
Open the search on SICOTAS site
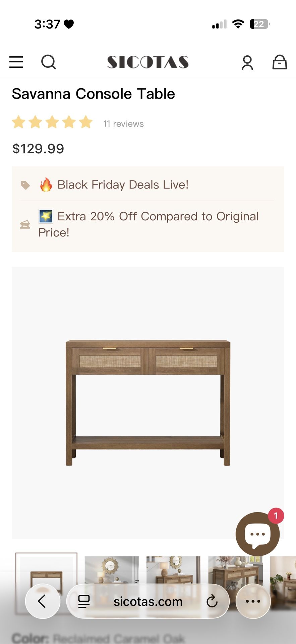pos(49,62)
